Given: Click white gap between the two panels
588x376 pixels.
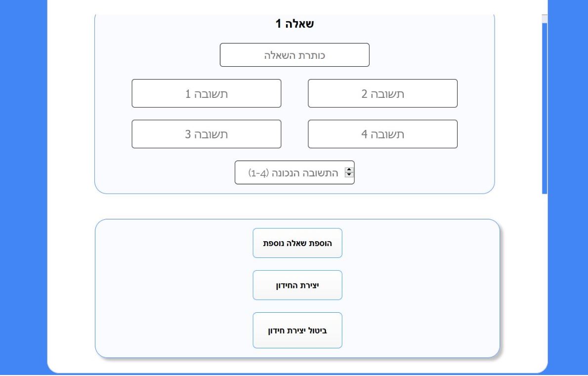Looking at the screenshot, I should click(294, 207).
